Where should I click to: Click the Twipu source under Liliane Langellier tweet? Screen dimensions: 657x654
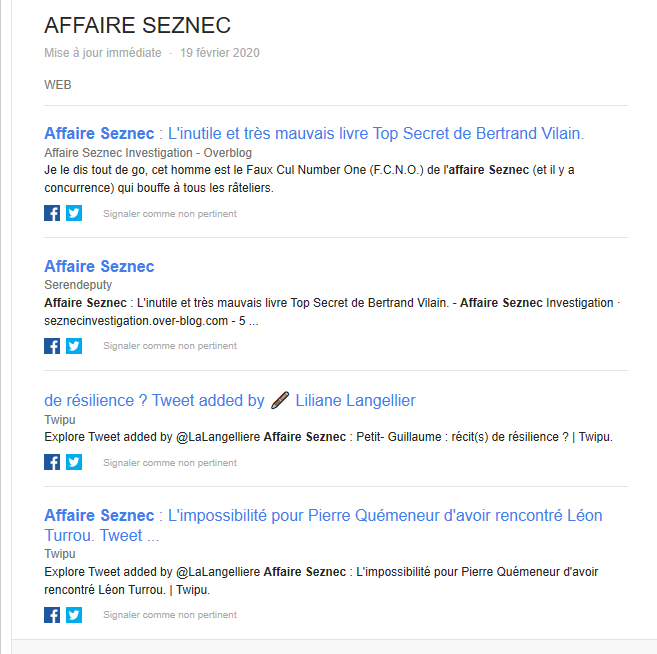point(60,419)
